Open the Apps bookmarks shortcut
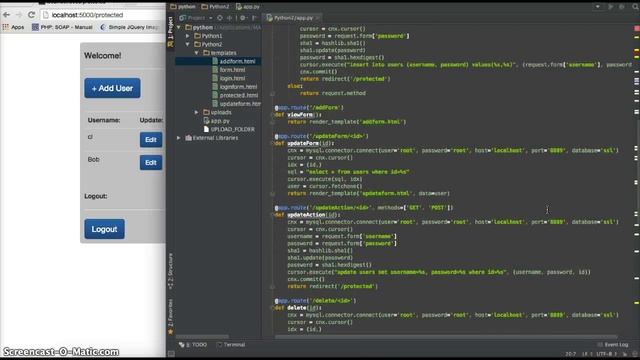The height and width of the screenshot is (360, 640). [x=13, y=27]
